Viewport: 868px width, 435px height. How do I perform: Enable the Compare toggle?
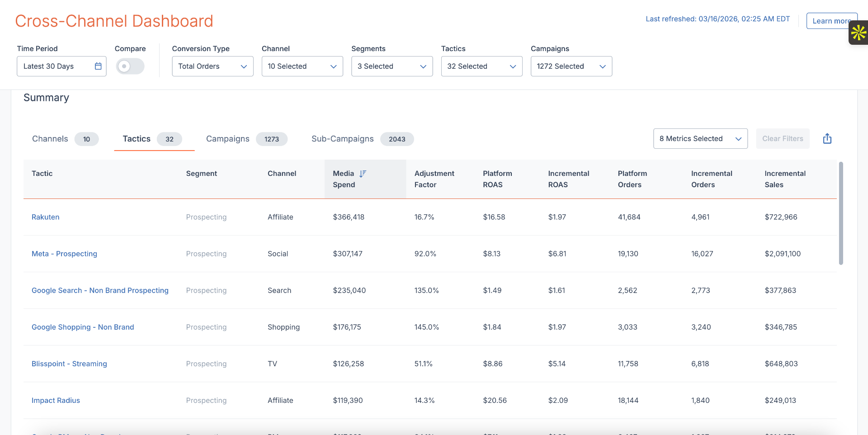click(130, 66)
